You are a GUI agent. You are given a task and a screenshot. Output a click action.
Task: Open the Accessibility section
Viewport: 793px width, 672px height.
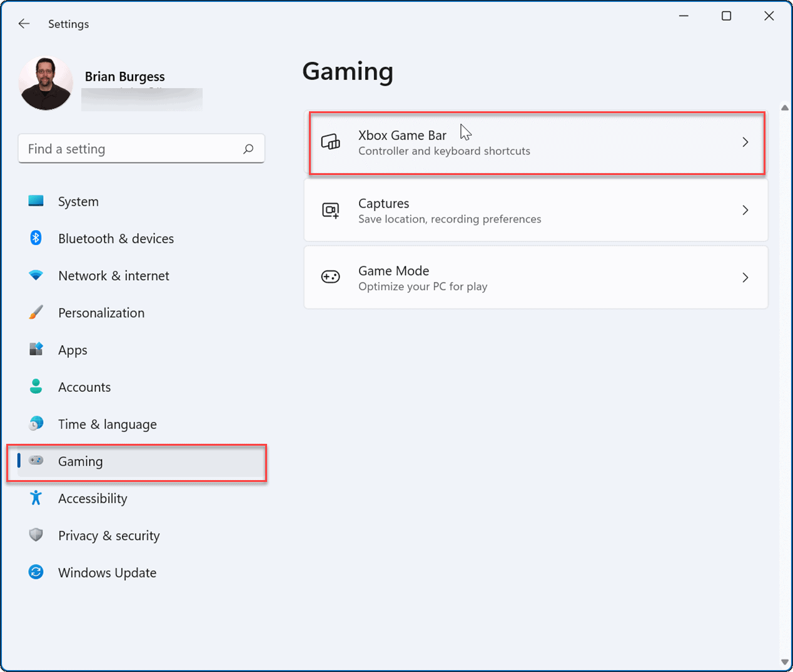click(x=92, y=498)
